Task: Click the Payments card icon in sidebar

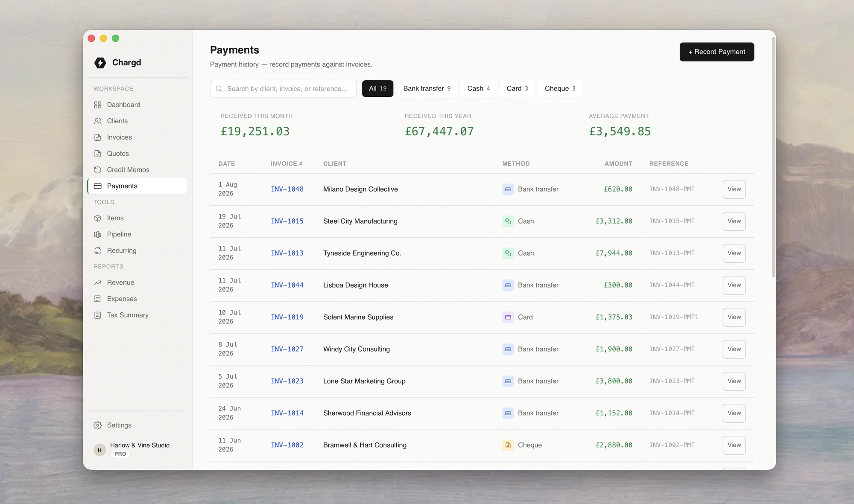Action: [x=98, y=186]
